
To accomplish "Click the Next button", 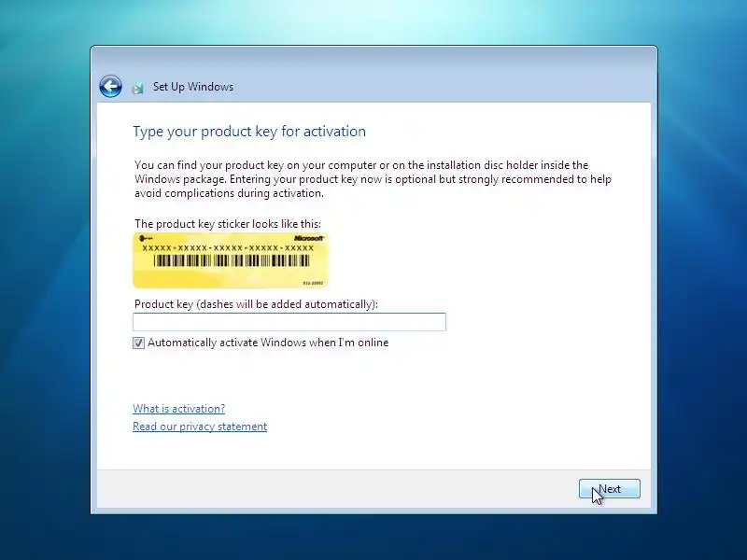I will coord(610,488).
